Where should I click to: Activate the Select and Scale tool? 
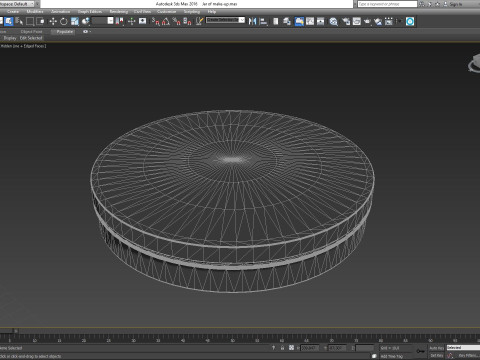74,21
